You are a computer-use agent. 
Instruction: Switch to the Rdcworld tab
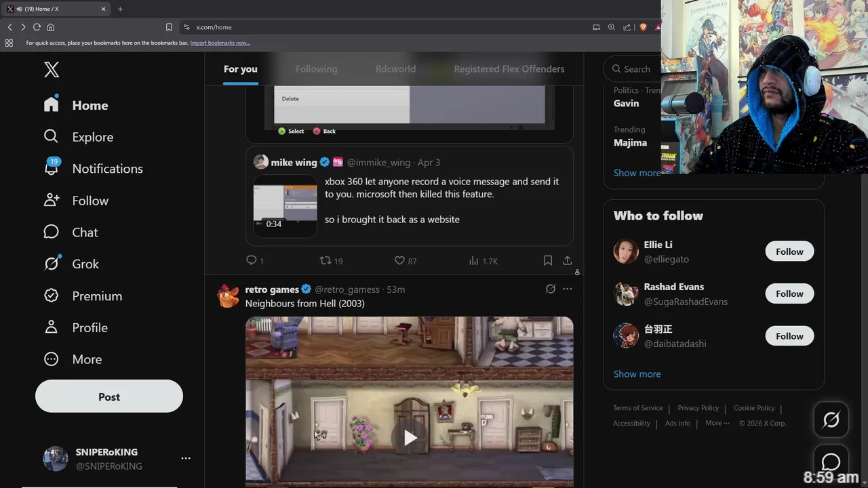(395, 69)
